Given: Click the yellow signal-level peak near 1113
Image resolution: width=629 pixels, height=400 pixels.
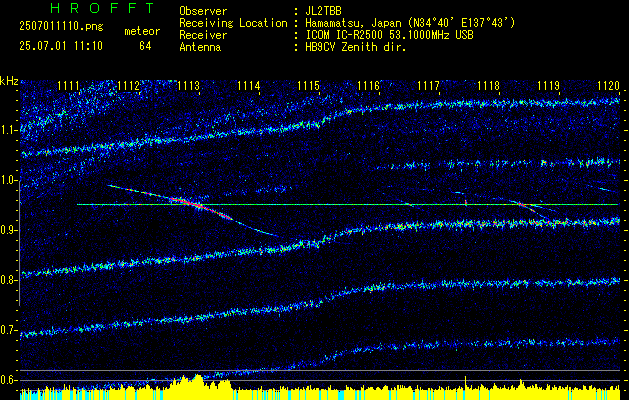Looking at the screenshot, I should [198, 381].
